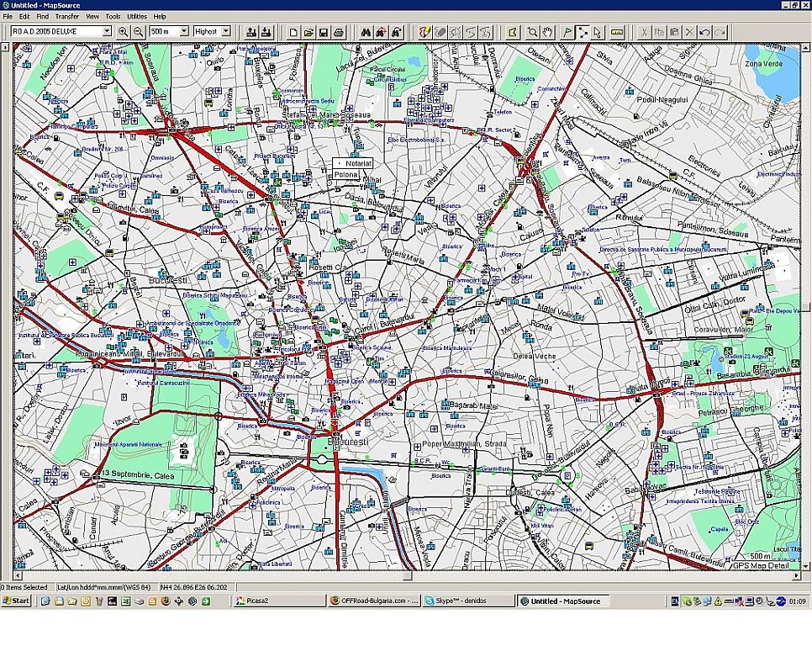Expand the RO.A.D.2005 DELUXE map product dropdown
Image resolution: width=812 pixels, height=646 pixels.
(x=107, y=32)
